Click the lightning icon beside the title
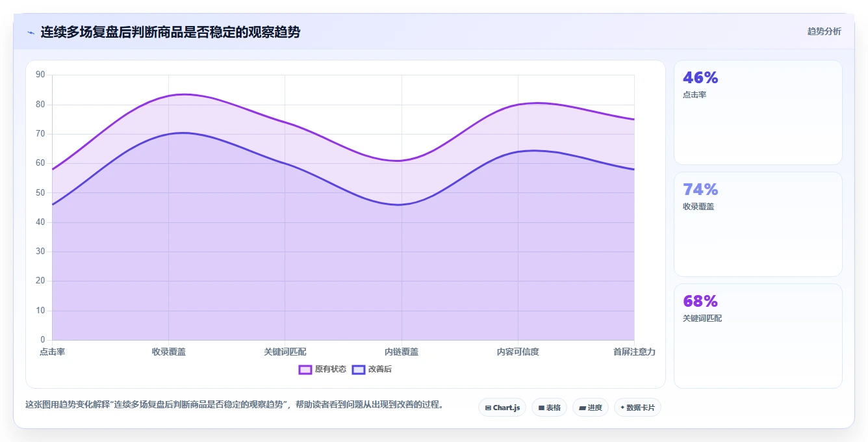The image size is (868, 442). coord(31,32)
